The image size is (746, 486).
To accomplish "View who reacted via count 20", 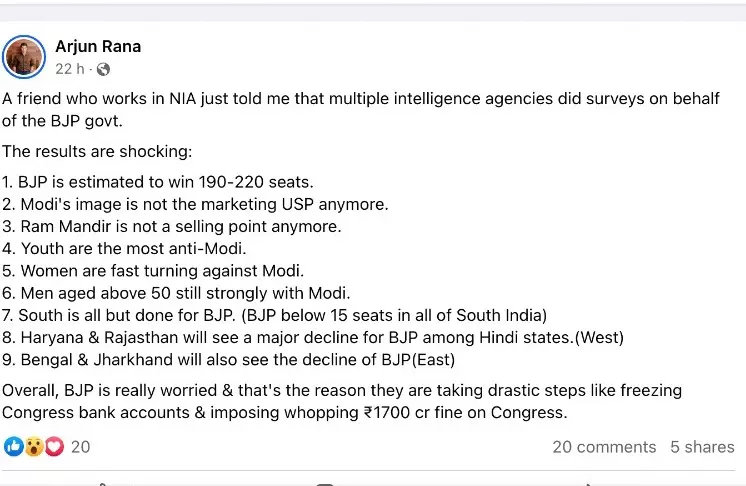I will (80, 447).
